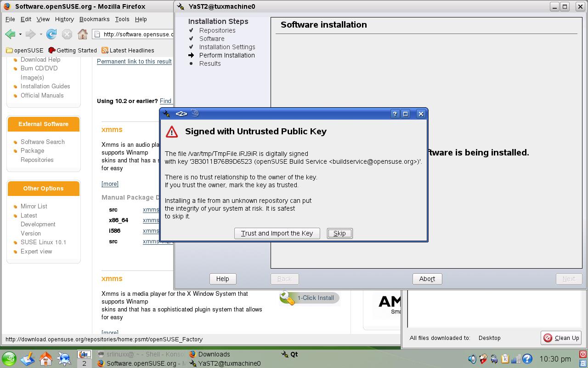This screenshot has width=588, height=368.
Task: Launch the Konqueror web browser panel icon
Action: click(x=64, y=358)
